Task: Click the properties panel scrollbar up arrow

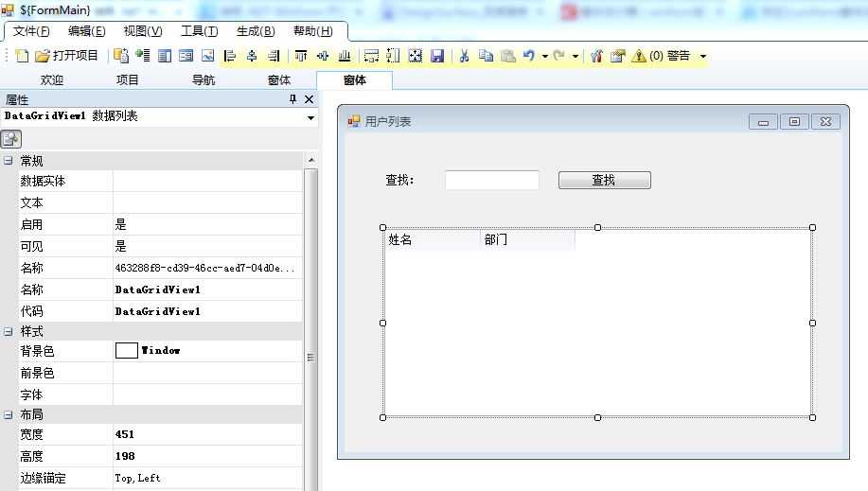Action: click(311, 160)
